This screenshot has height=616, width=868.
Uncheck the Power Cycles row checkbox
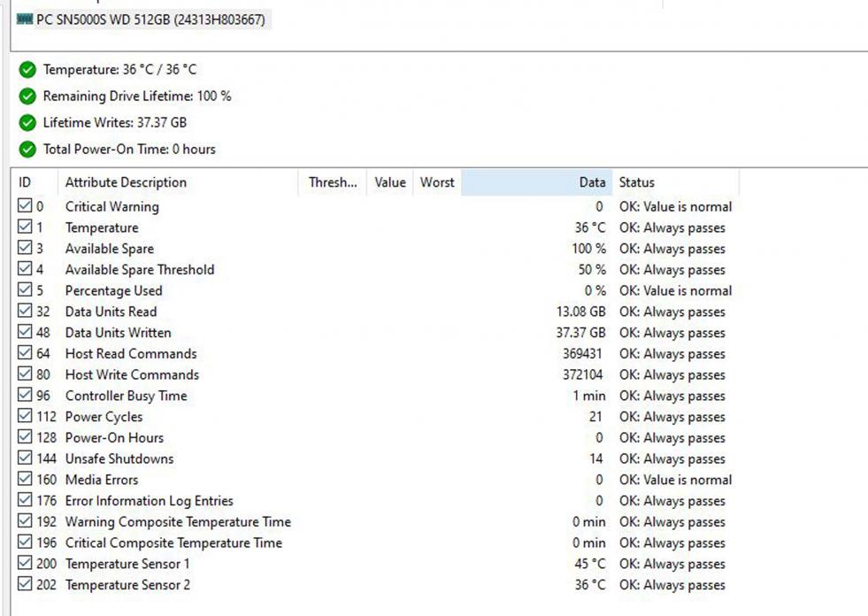click(25, 417)
